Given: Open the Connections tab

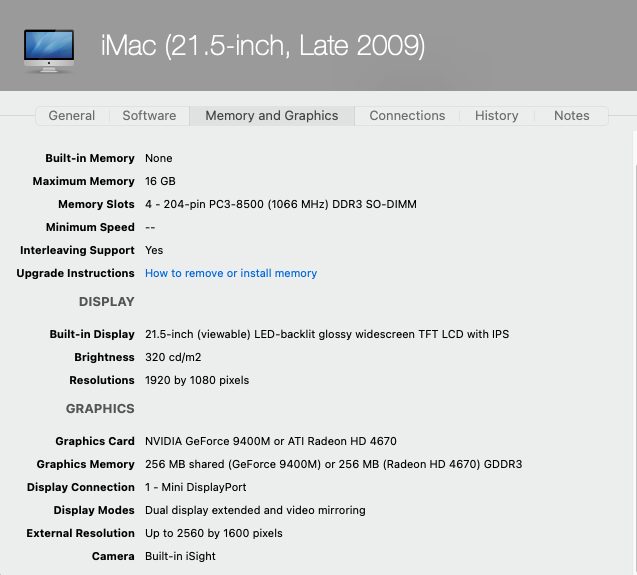Looking at the screenshot, I should tap(407, 116).
